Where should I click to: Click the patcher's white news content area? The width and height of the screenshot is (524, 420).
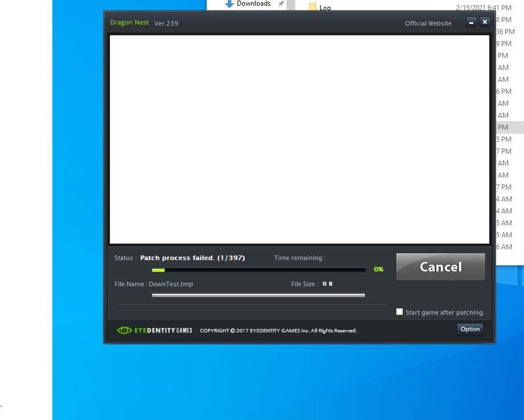tap(300, 139)
